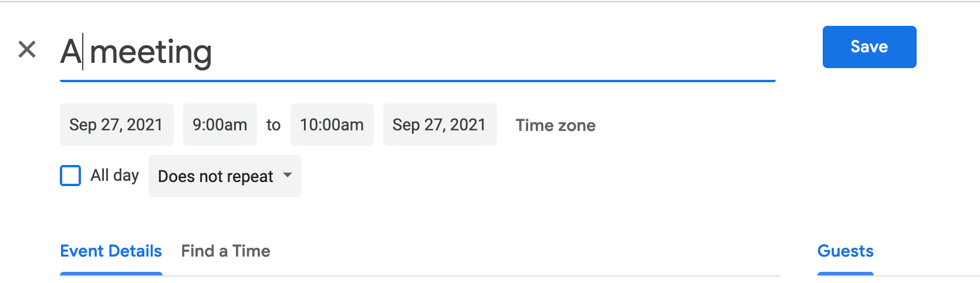Click the blue underline beneath Event Details
980x283 pixels.
tap(111, 274)
